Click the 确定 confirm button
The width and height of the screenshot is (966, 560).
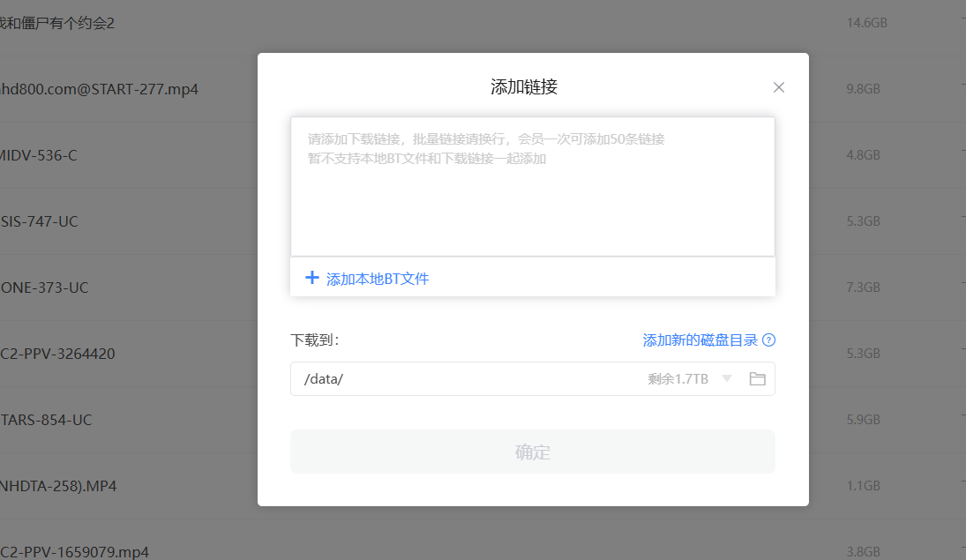tap(532, 452)
